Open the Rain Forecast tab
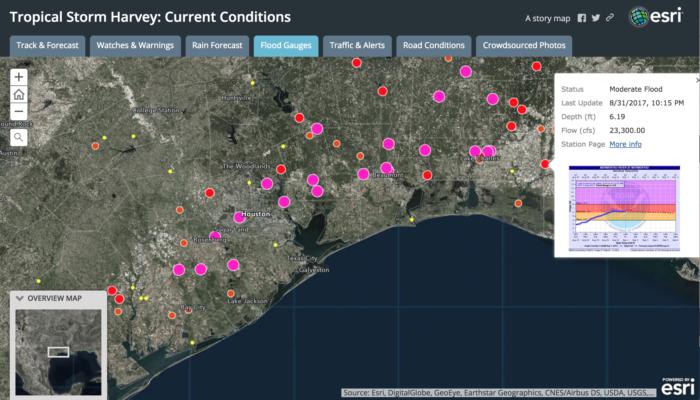The height and width of the screenshot is (400, 700). coord(217,46)
